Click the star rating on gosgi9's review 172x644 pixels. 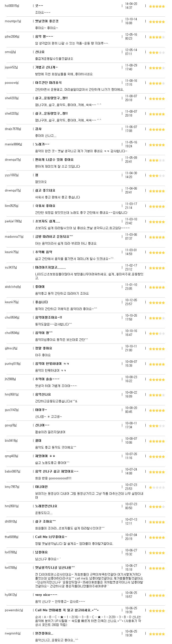(157, 426)
